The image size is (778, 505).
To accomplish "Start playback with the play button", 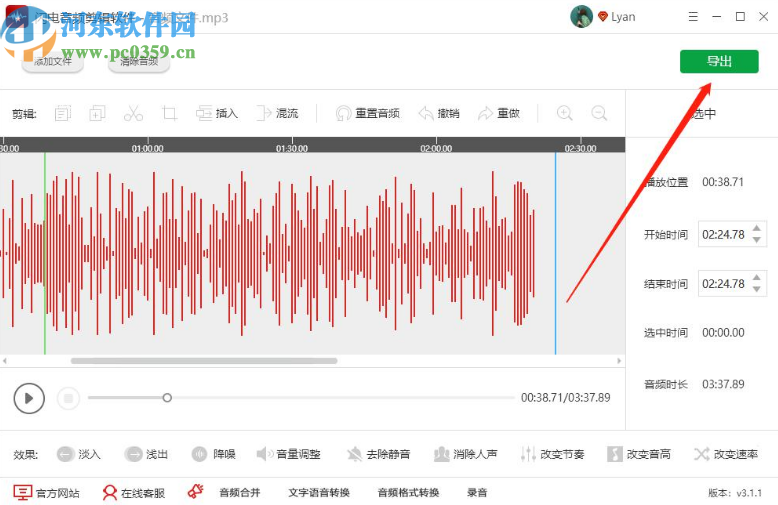I will coord(29,398).
